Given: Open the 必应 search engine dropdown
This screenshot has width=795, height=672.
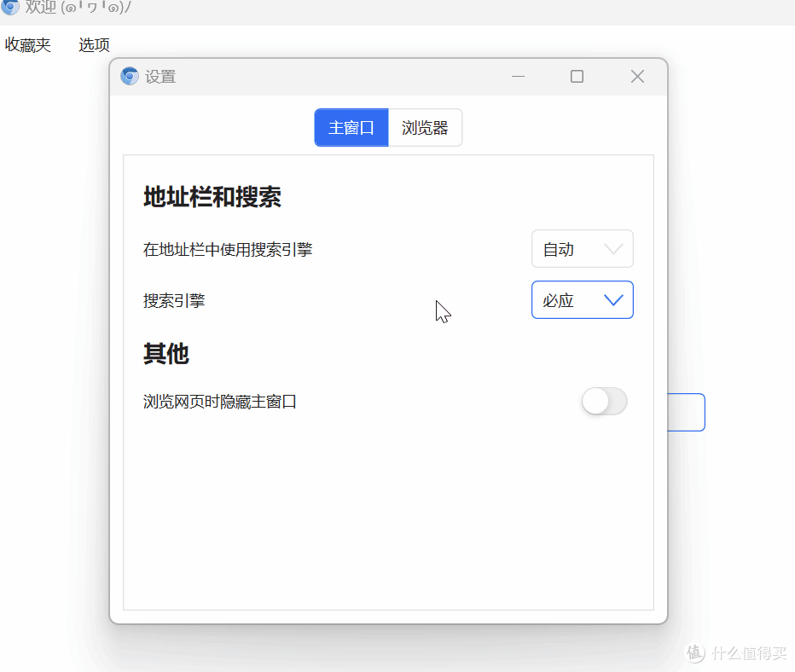Looking at the screenshot, I should 582,300.
